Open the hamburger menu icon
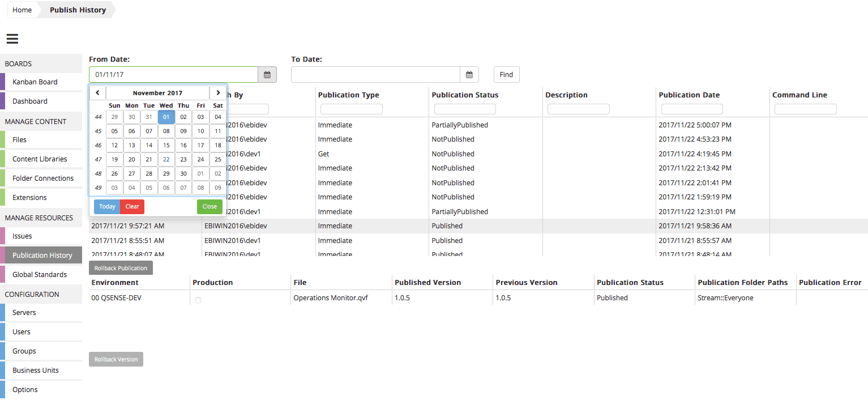The height and width of the screenshot is (400, 868). pos(12,39)
